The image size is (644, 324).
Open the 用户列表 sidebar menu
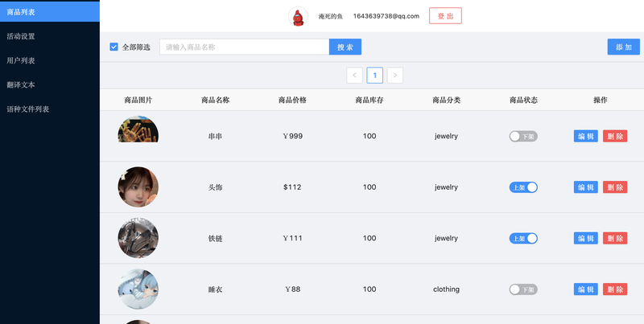click(x=50, y=60)
